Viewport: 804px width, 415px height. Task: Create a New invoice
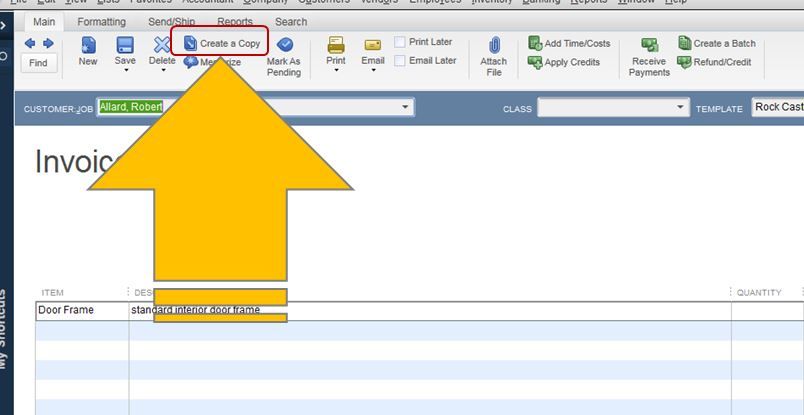(88, 51)
